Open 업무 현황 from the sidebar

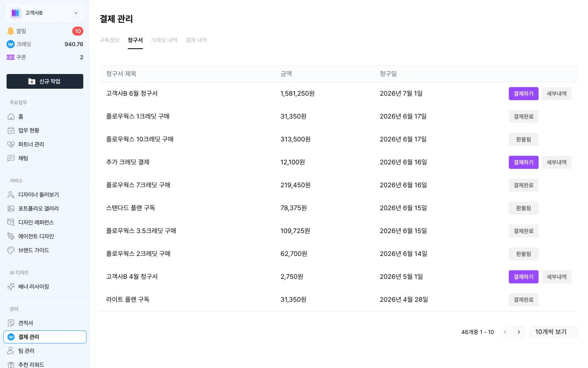pos(45,130)
